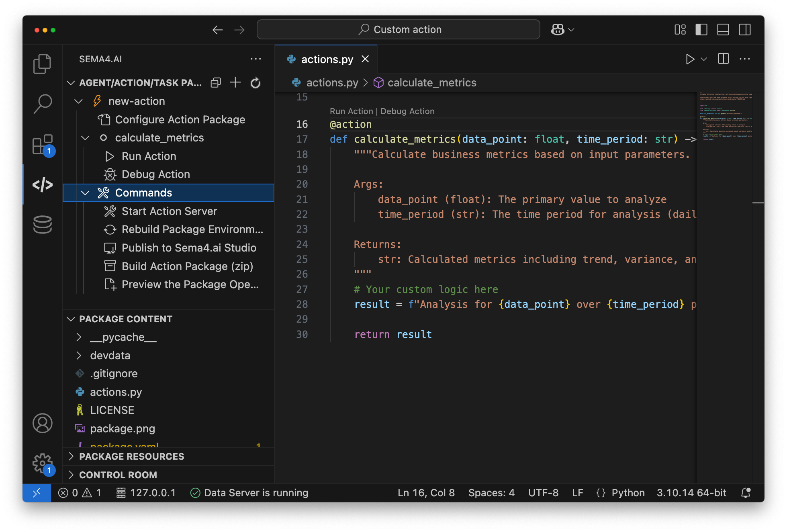Image resolution: width=787 pixels, height=532 pixels.
Task: Expand the CONTROL ROOM section
Action: pos(71,475)
